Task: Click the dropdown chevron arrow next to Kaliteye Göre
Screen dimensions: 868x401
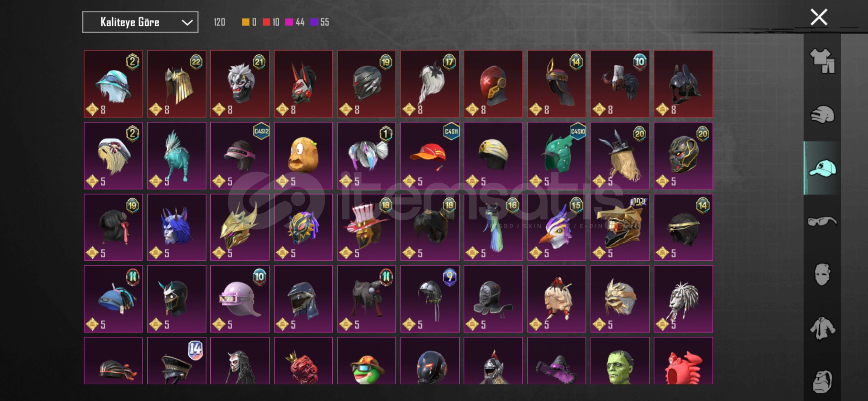Action: coord(187,23)
